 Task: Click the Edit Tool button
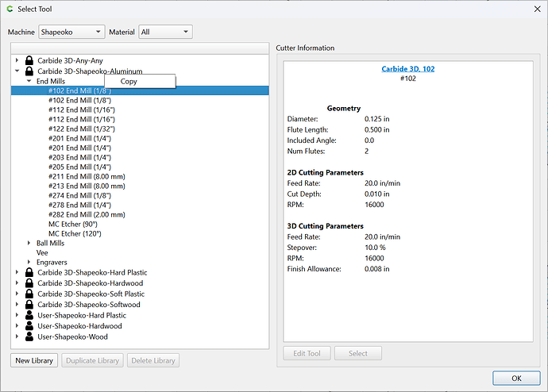pyautogui.click(x=307, y=353)
